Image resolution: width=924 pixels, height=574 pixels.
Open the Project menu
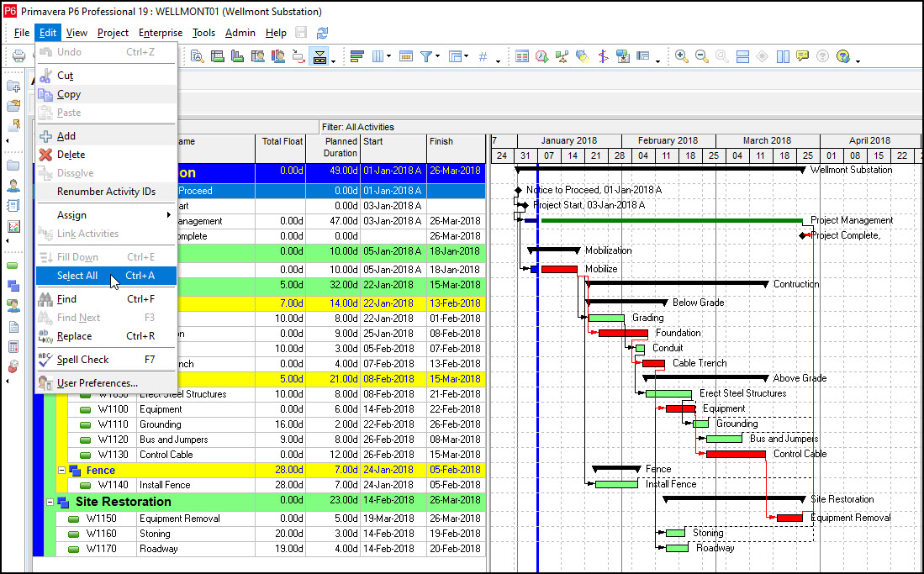(x=113, y=33)
